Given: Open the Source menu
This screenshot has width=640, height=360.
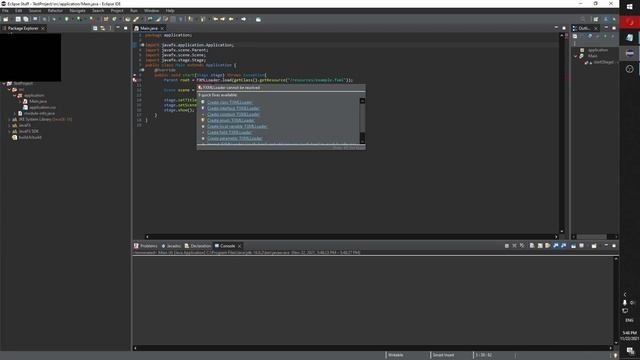Looking at the screenshot, I should pyautogui.click(x=35, y=11).
